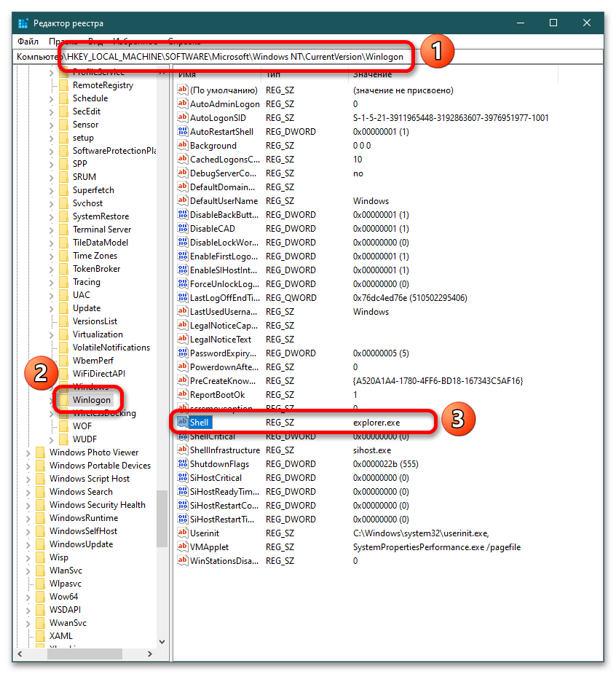
Task: Click the tree horizontal scrollbar thumb
Action: (84, 654)
